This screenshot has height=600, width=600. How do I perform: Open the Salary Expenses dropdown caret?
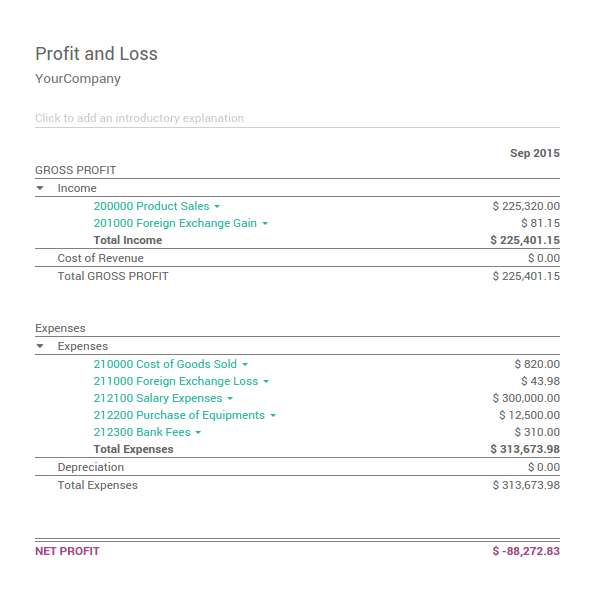pos(230,399)
